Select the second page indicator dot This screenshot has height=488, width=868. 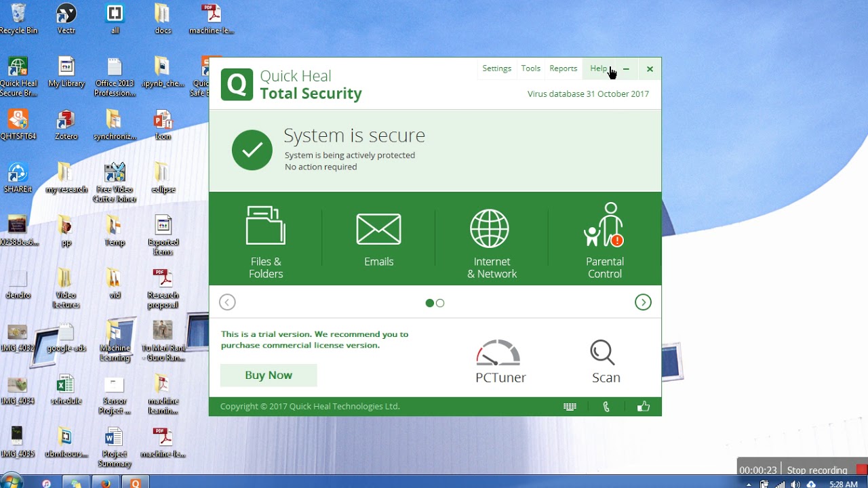click(x=440, y=303)
